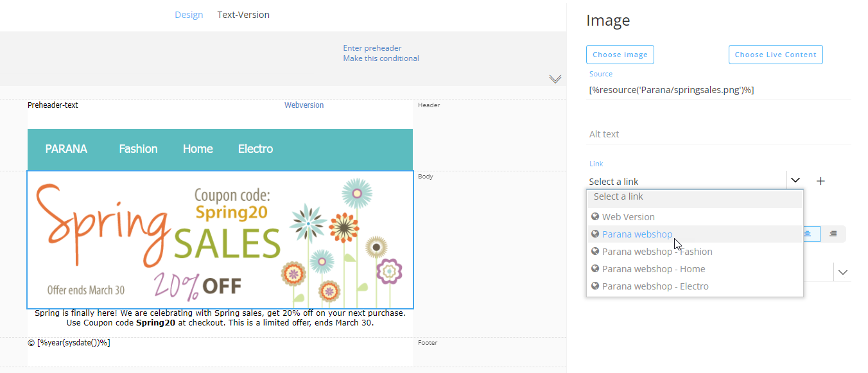This screenshot has width=868, height=373.
Task: Switch to the Design tab
Action: pyautogui.click(x=189, y=15)
